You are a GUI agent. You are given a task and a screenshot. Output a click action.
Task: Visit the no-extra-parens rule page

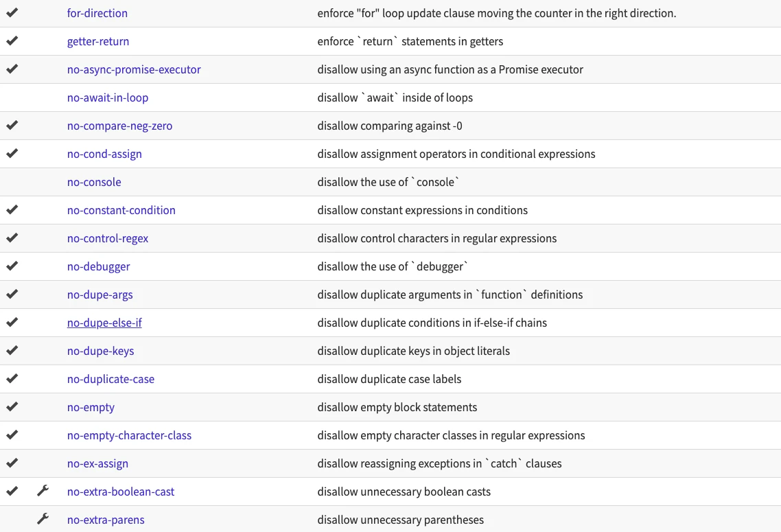click(106, 520)
